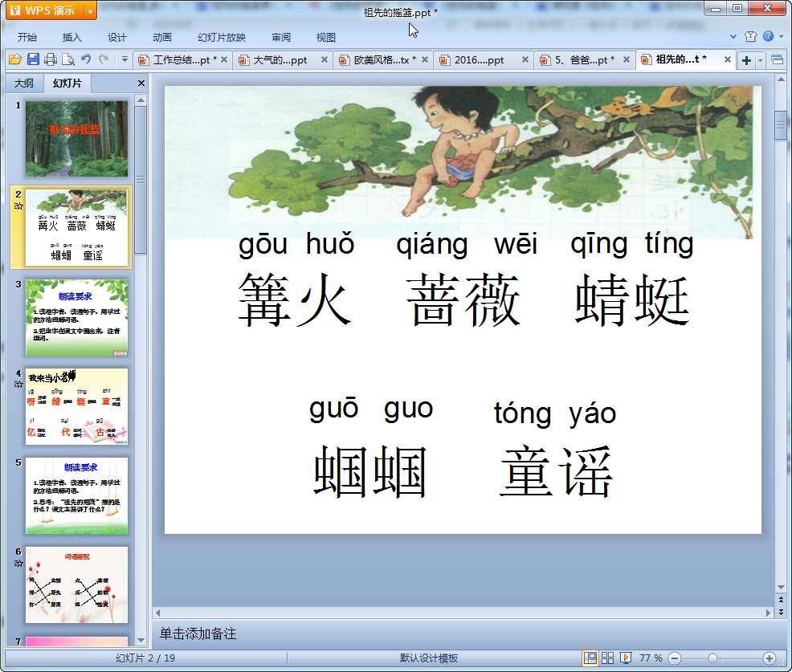Switch to Slide Sorter view icon
The width and height of the screenshot is (792, 672).
(607, 658)
